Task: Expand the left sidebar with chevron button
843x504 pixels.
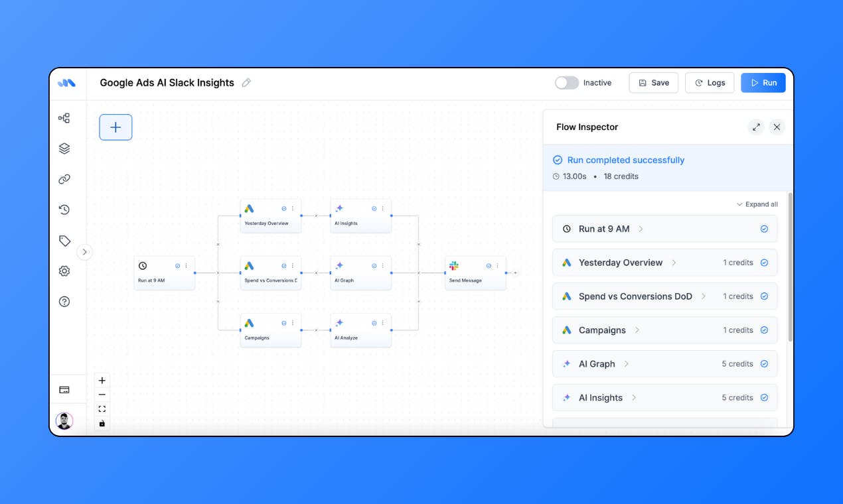Action: pos(85,252)
